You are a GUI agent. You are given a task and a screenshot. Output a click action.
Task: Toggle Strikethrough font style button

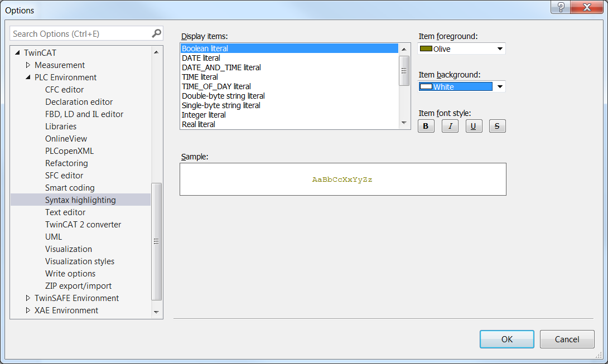(x=497, y=126)
